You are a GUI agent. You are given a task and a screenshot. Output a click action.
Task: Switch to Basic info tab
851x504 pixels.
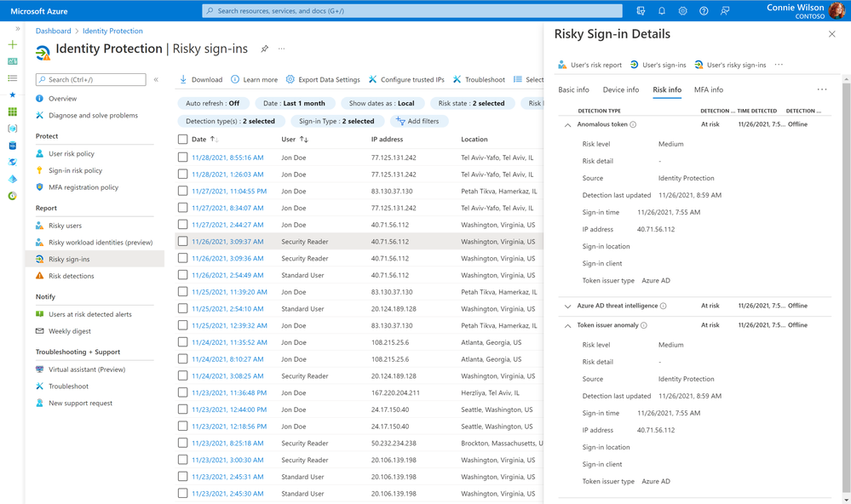pos(573,89)
